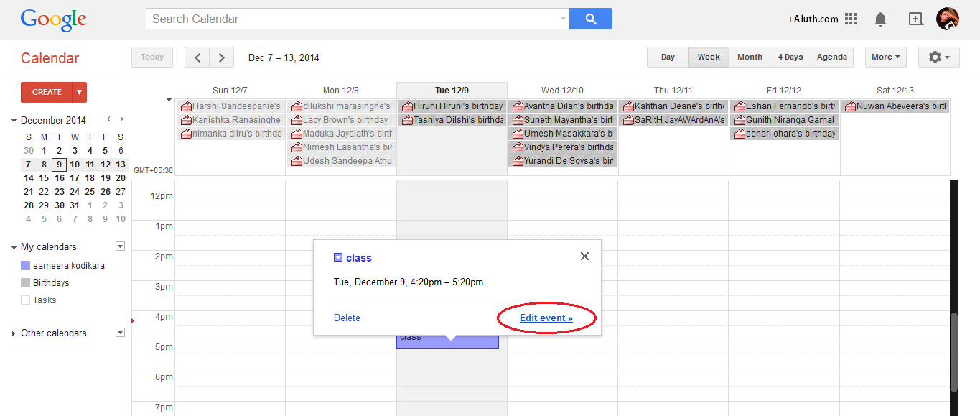
Task: Click the Google logo
Action: pyautogui.click(x=53, y=19)
